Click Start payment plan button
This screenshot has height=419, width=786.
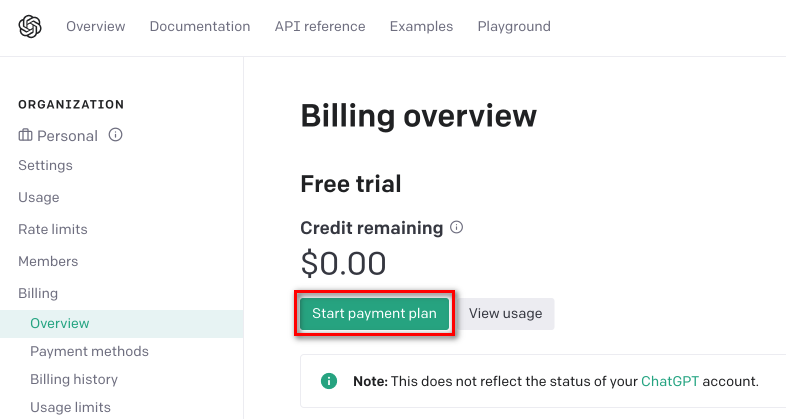tap(374, 314)
